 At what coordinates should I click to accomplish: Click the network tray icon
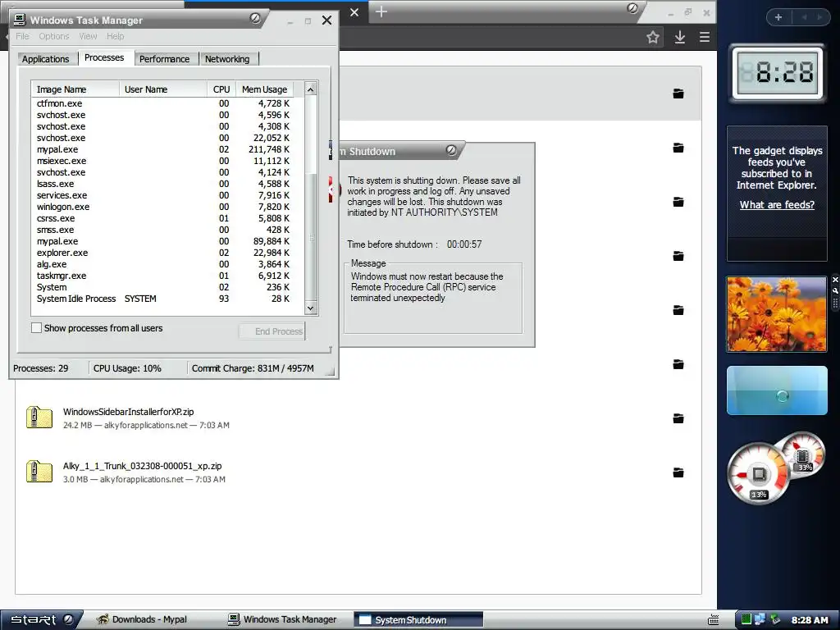coord(760,620)
